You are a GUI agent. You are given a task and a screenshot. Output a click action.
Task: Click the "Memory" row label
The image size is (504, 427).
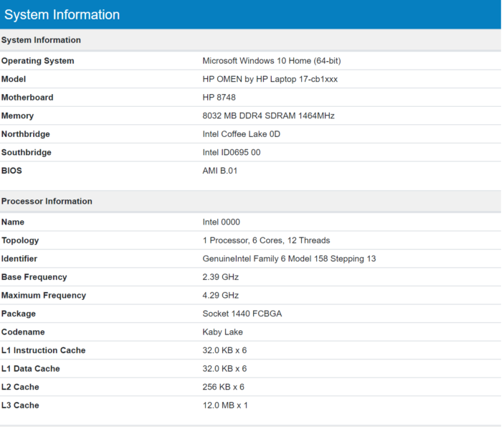(x=17, y=116)
